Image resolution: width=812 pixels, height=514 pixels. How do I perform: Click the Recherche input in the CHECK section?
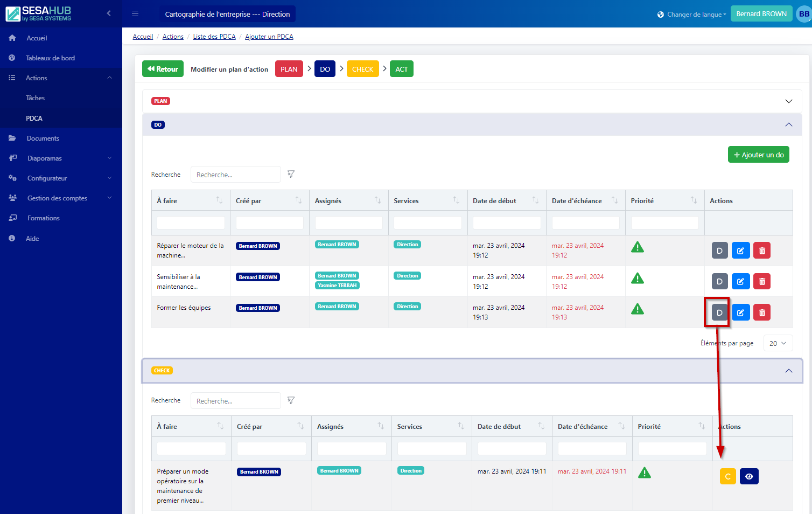(x=235, y=401)
